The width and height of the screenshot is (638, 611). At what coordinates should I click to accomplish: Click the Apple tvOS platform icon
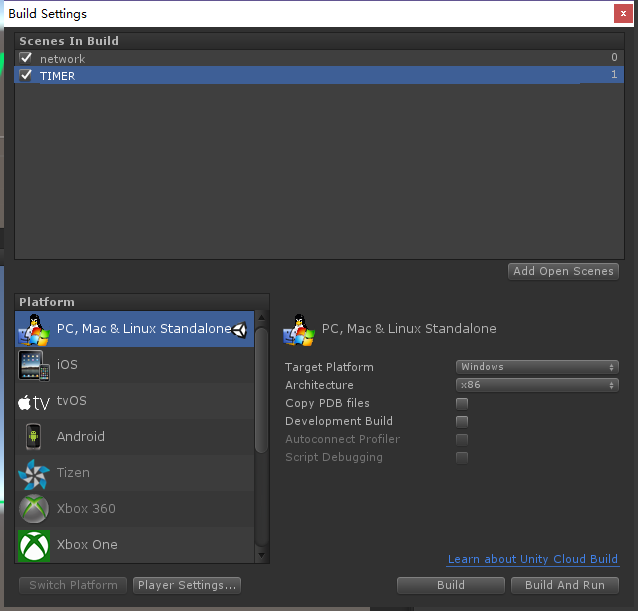(x=34, y=402)
